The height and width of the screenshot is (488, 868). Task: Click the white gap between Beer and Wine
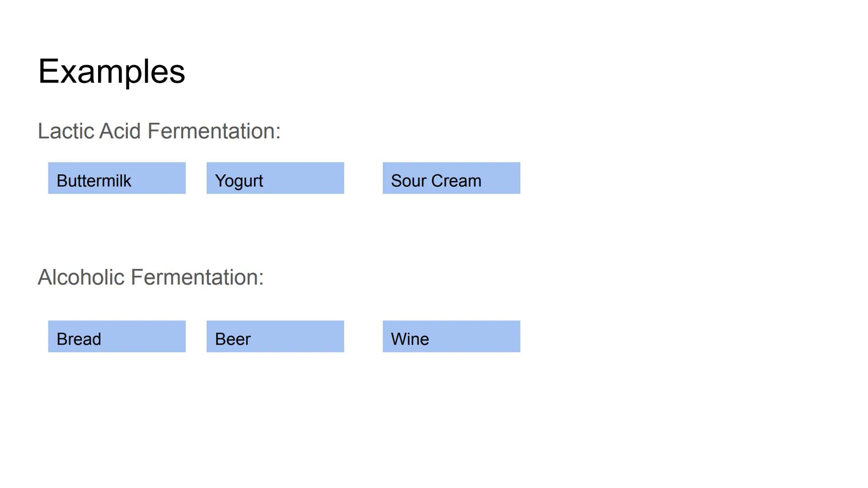[x=363, y=336]
